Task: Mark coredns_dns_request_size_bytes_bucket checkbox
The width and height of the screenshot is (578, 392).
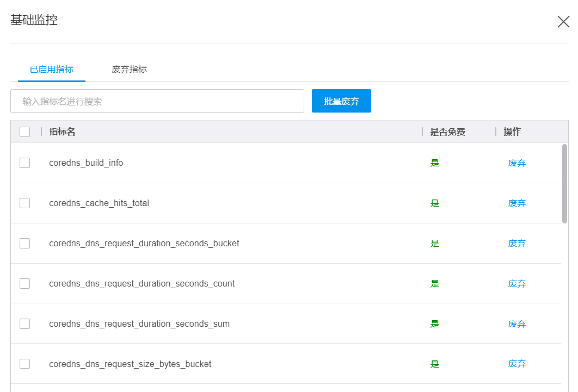Action: point(24,364)
